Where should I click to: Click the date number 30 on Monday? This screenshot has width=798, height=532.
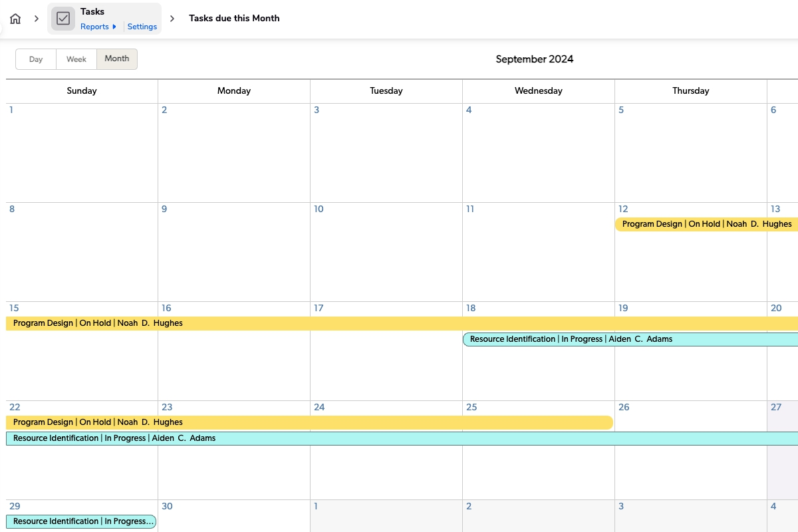click(x=167, y=506)
